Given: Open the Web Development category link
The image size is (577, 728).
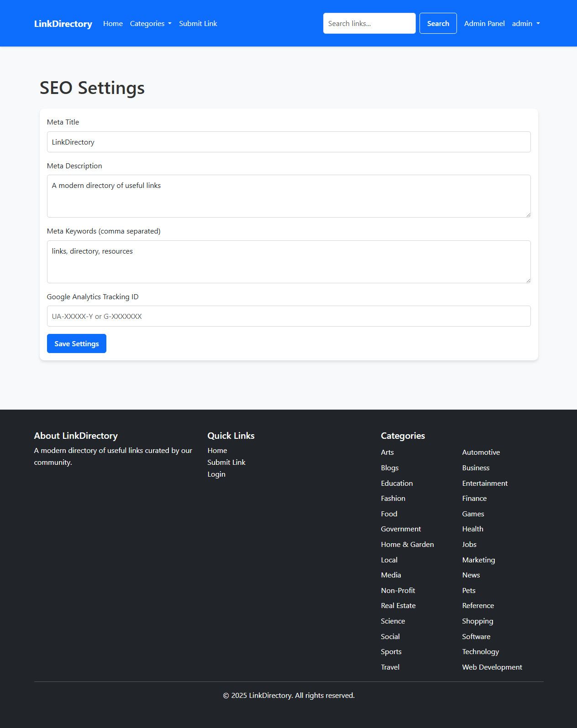Looking at the screenshot, I should 492,667.
